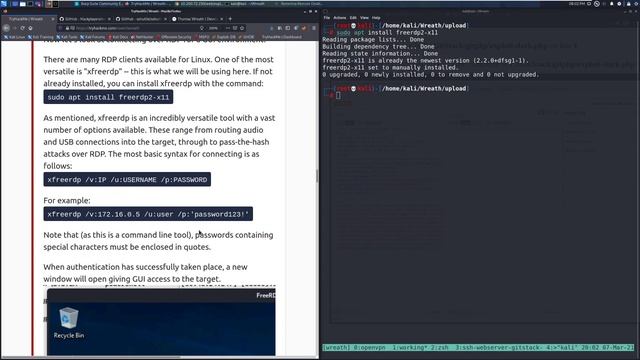Open the Offensive Security bookmark
Image resolution: width=640 pixels, height=360 pixels.
(x=174, y=37)
